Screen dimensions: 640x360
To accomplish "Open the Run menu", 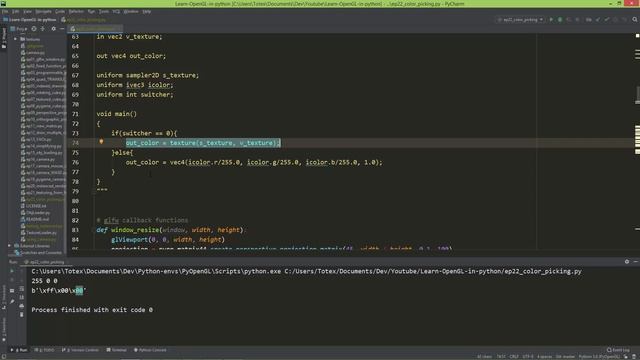I will click(x=91, y=11).
